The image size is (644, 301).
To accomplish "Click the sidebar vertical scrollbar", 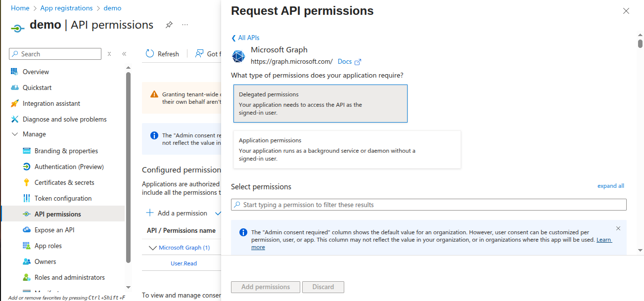I will tap(129, 168).
